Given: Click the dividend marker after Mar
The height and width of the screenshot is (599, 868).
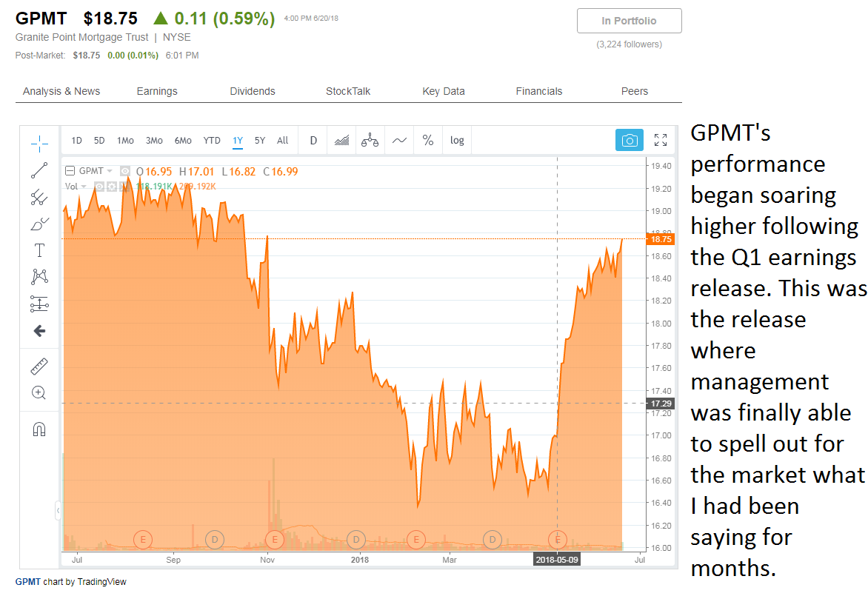Looking at the screenshot, I should [x=492, y=539].
